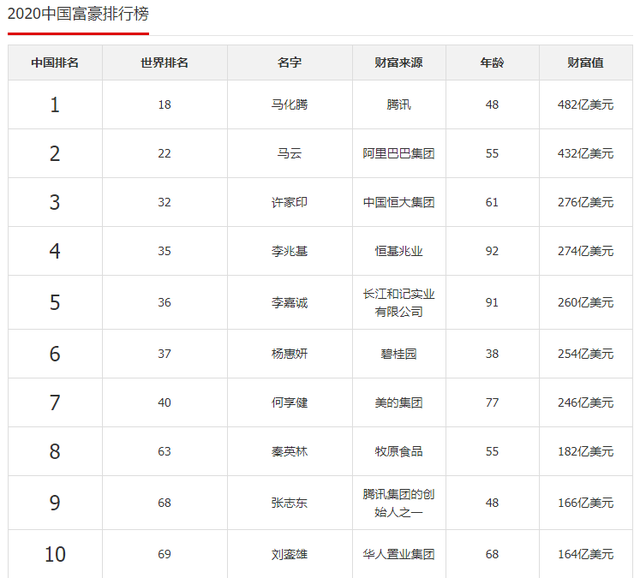Image resolution: width=640 pixels, height=578 pixels.
Task: Click the 碧桂园 cell
Action: [x=399, y=354]
